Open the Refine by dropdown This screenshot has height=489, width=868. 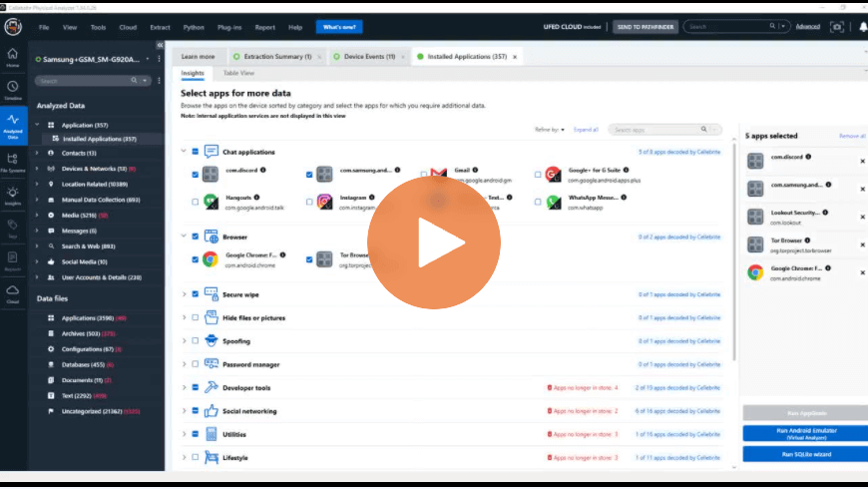pos(549,130)
